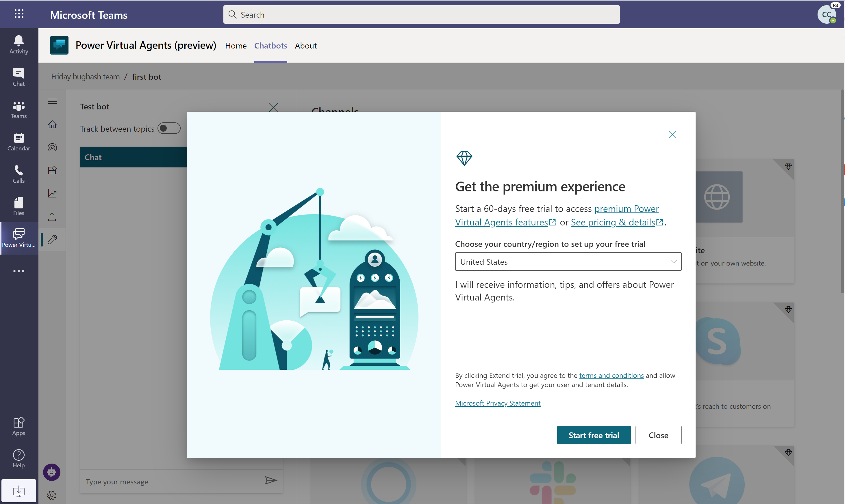Viewport: 845px width, 504px height.
Task: Switch to the Home tab
Action: click(x=236, y=44)
